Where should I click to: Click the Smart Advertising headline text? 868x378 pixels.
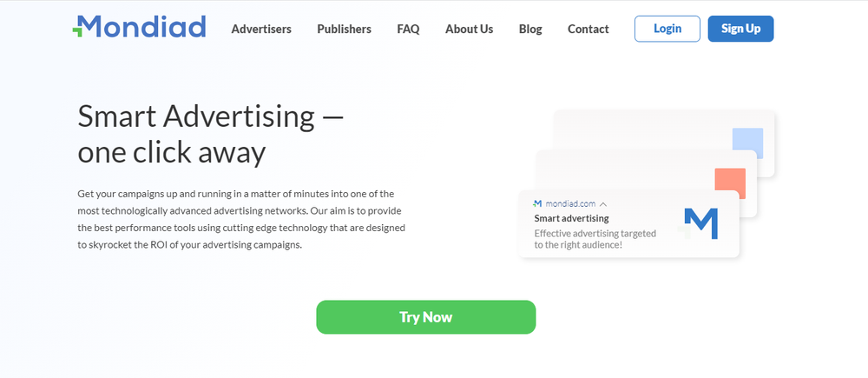tap(210, 134)
